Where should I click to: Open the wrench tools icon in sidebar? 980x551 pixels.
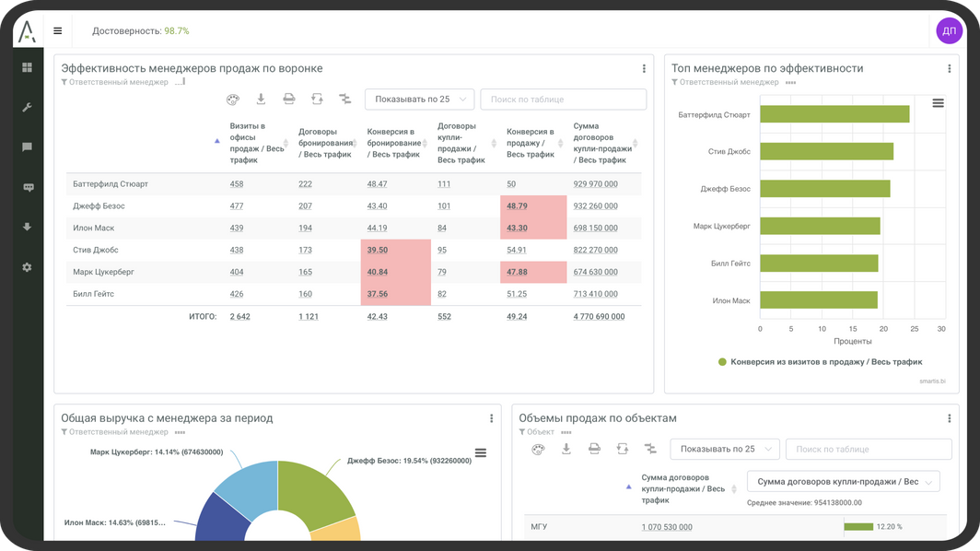[28, 107]
